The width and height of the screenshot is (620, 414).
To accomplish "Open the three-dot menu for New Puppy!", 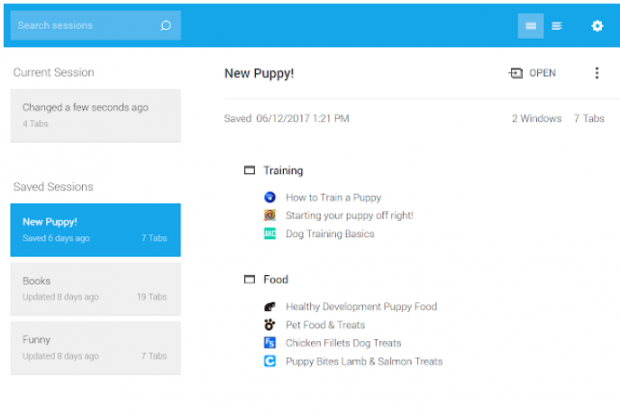I will click(x=597, y=73).
